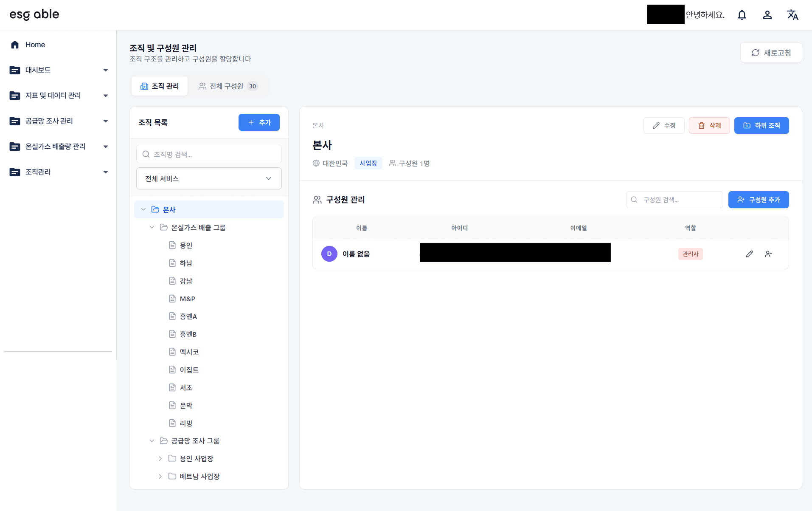The image size is (812, 511).
Task: Expand the 용인 사업장 tree chevron
Action: tap(160, 459)
